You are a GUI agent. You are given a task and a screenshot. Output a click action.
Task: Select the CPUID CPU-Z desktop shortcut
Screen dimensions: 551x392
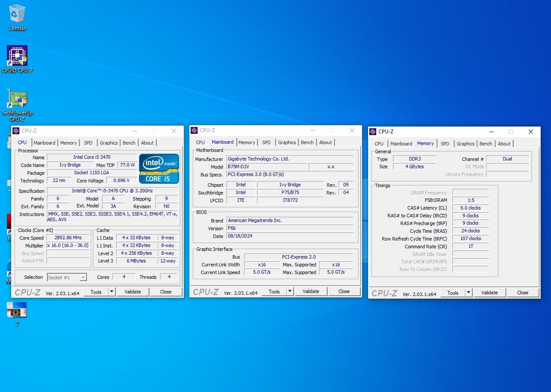click(x=17, y=59)
